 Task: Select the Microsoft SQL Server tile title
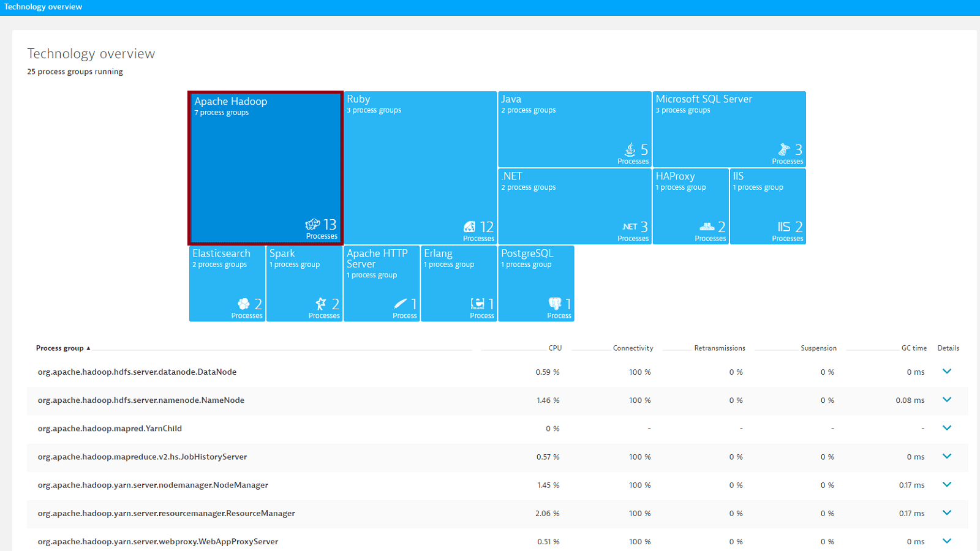(704, 99)
